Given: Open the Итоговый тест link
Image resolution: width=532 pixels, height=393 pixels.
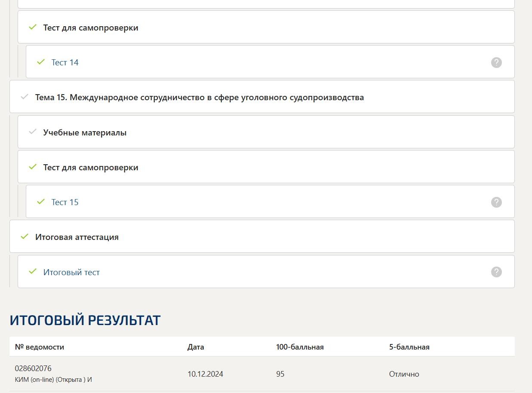Looking at the screenshot, I should click(x=71, y=272).
